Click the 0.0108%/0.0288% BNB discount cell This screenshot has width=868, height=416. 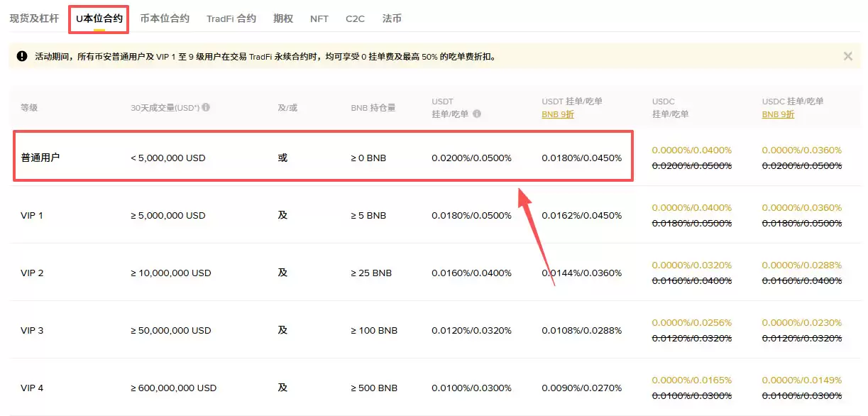tap(582, 330)
